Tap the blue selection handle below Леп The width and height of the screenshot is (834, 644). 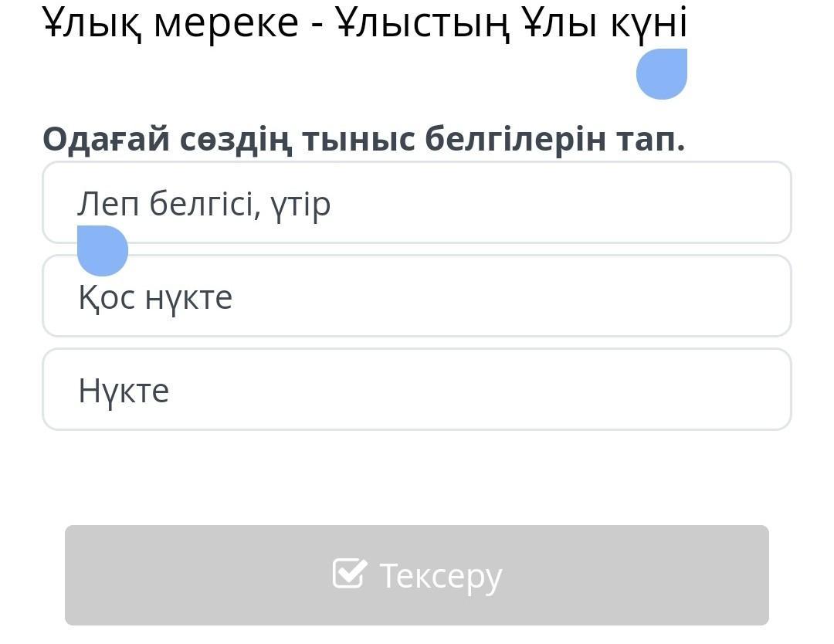[103, 250]
